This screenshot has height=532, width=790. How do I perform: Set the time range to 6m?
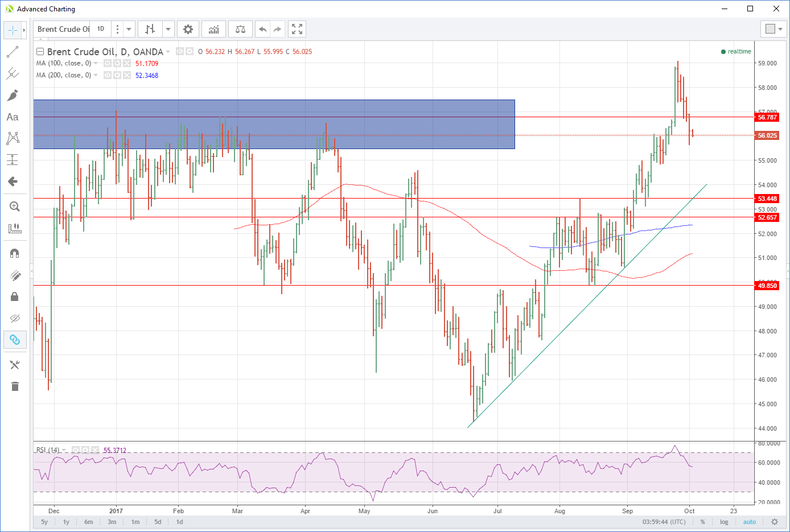89,522
